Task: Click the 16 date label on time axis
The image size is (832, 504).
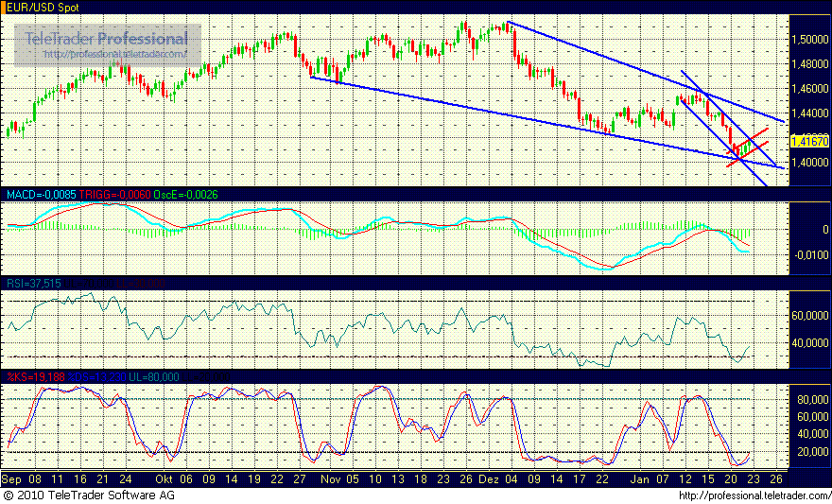Action: pos(80,478)
